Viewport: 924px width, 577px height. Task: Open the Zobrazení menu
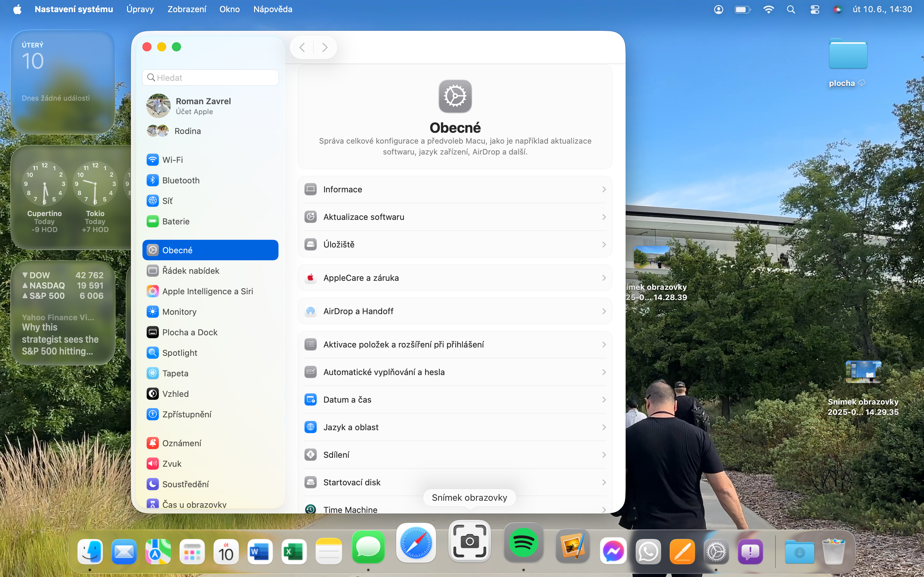(x=187, y=9)
